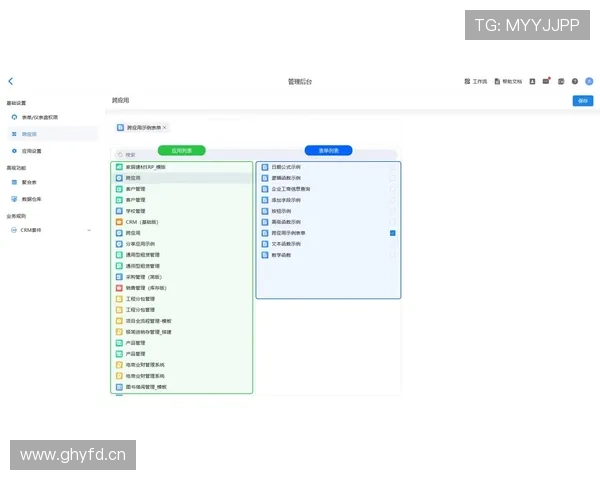Click the 按钮示例 form icon
600x480 pixels.
(265, 211)
